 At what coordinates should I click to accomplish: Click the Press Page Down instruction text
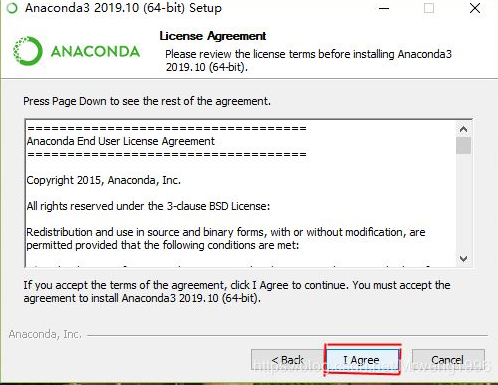pyautogui.click(x=147, y=101)
